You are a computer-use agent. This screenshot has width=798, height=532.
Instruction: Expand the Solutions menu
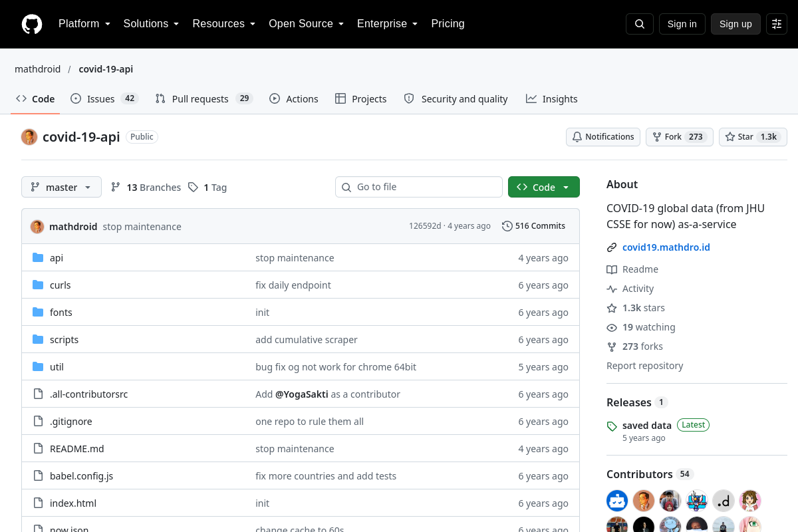(x=151, y=24)
